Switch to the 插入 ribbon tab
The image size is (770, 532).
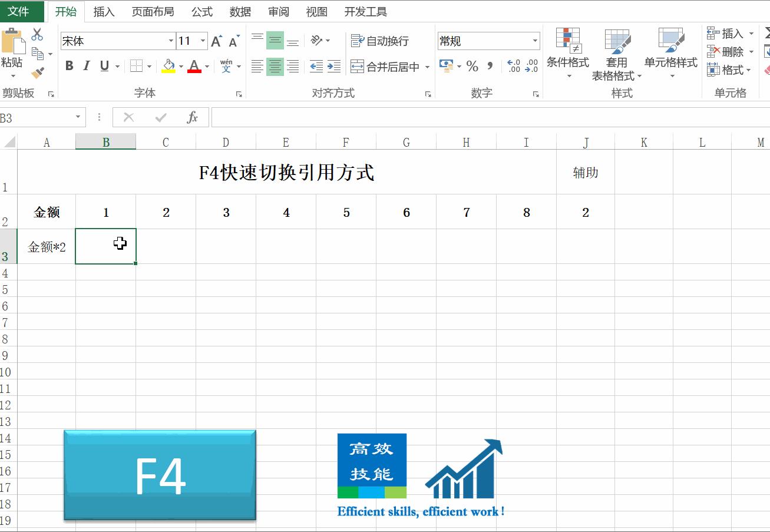click(x=104, y=11)
